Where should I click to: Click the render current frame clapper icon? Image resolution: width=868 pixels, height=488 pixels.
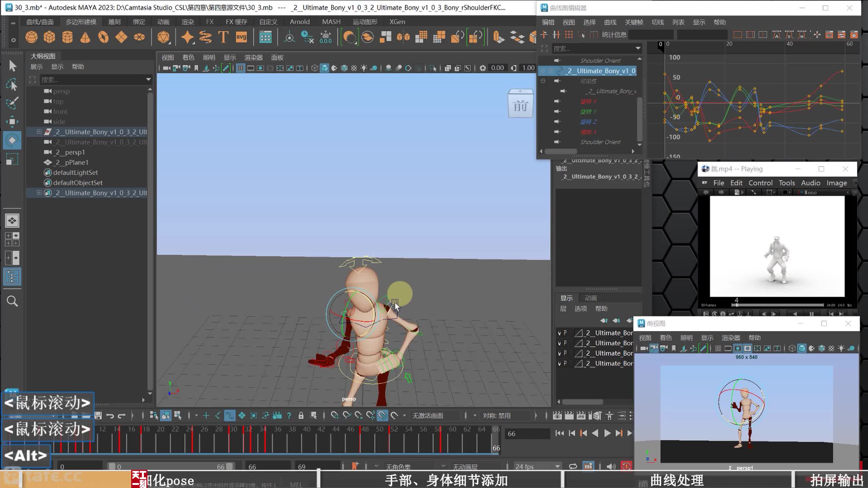tap(569, 415)
